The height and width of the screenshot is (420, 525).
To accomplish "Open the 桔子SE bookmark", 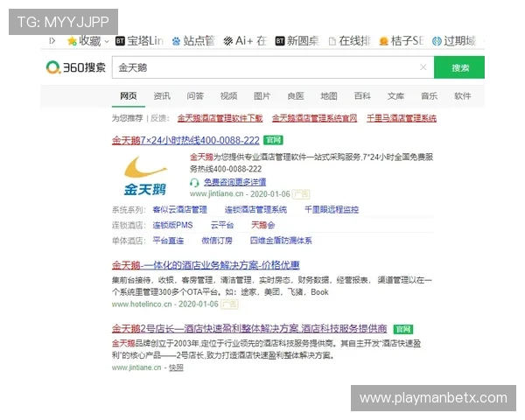I will click(x=401, y=41).
